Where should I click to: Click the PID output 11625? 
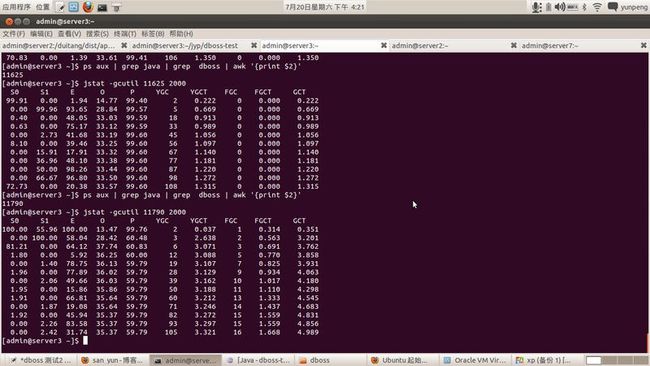(x=12, y=75)
